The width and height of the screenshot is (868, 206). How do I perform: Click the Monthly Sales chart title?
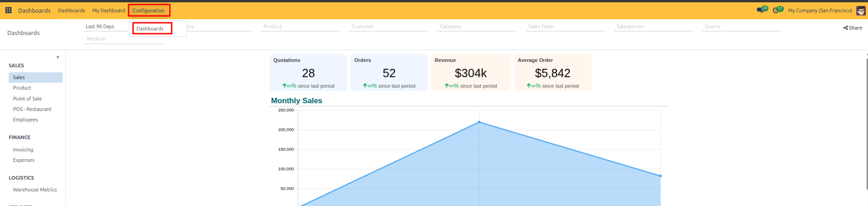(x=297, y=100)
